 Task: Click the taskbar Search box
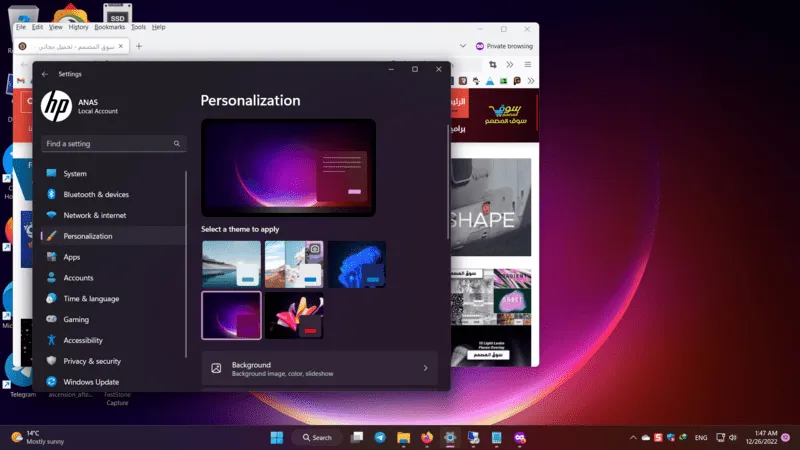[317, 438]
